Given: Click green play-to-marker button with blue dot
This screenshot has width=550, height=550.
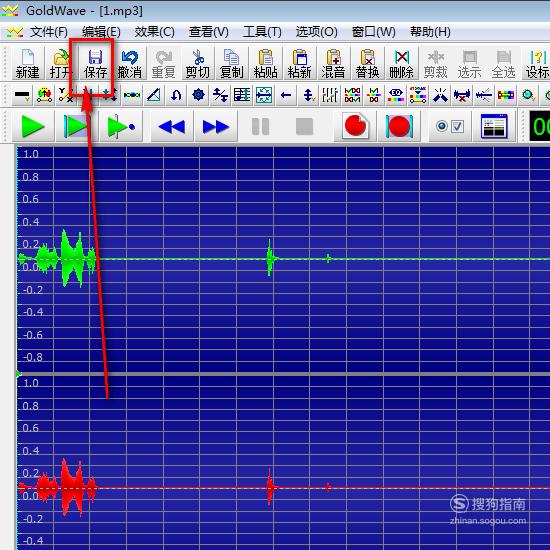Looking at the screenshot, I should [x=121, y=126].
